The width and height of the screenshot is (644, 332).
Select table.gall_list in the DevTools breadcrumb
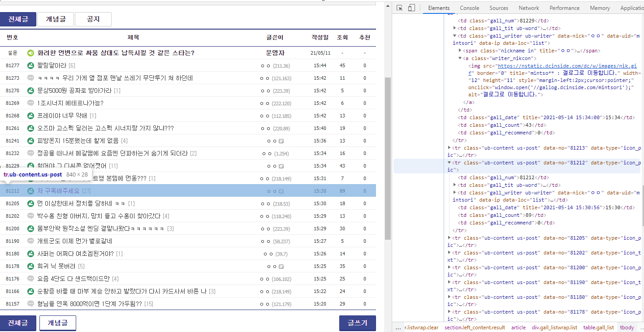(x=598, y=328)
